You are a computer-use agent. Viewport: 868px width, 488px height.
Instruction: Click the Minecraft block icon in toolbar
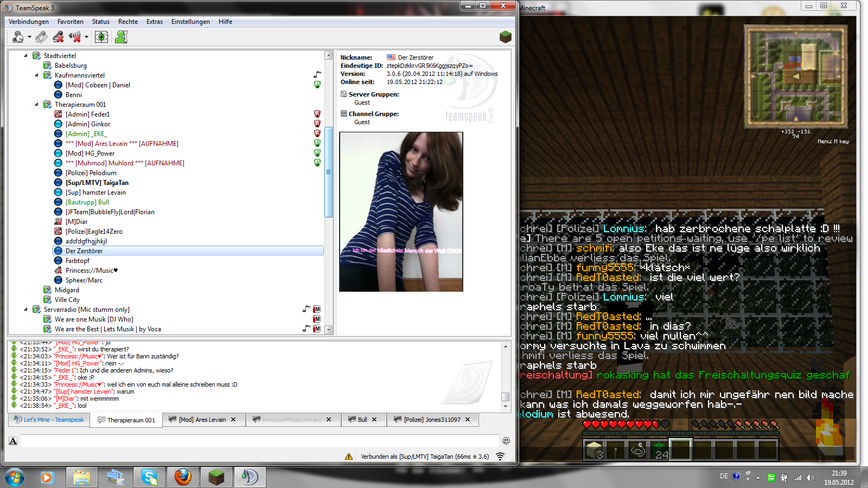click(x=505, y=37)
